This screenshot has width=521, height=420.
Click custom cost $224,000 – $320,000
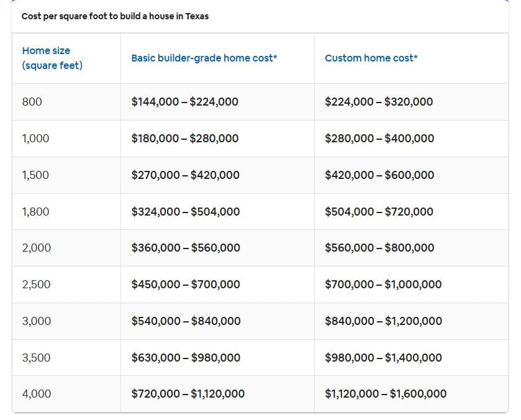click(379, 101)
